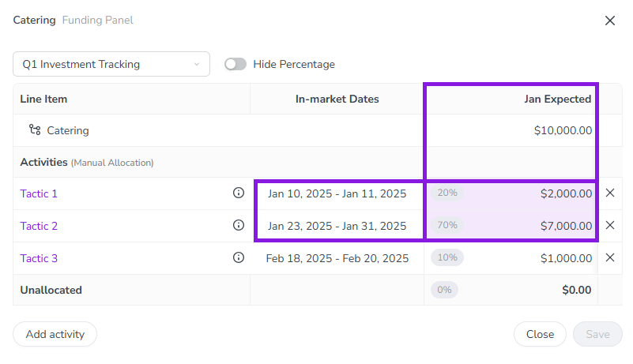The height and width of the screenshot is (364, 633).
Task: Click the Jan Expected column header
Action: 557,99
